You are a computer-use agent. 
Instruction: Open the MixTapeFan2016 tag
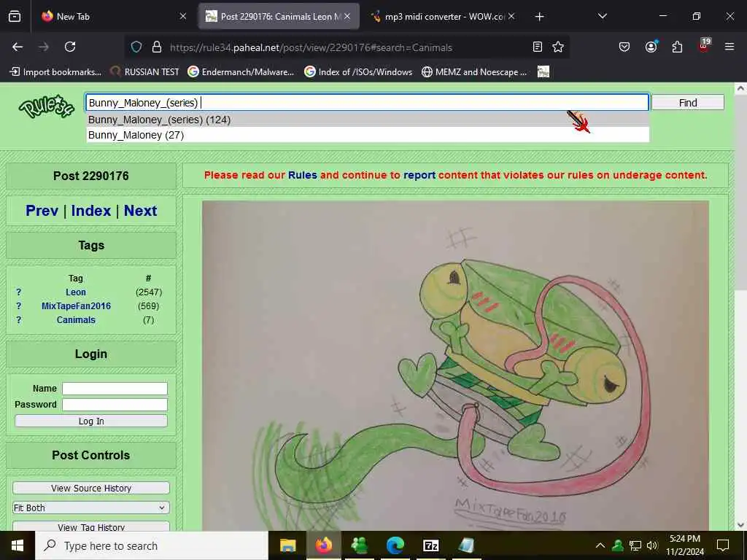(x=76, y=306)
